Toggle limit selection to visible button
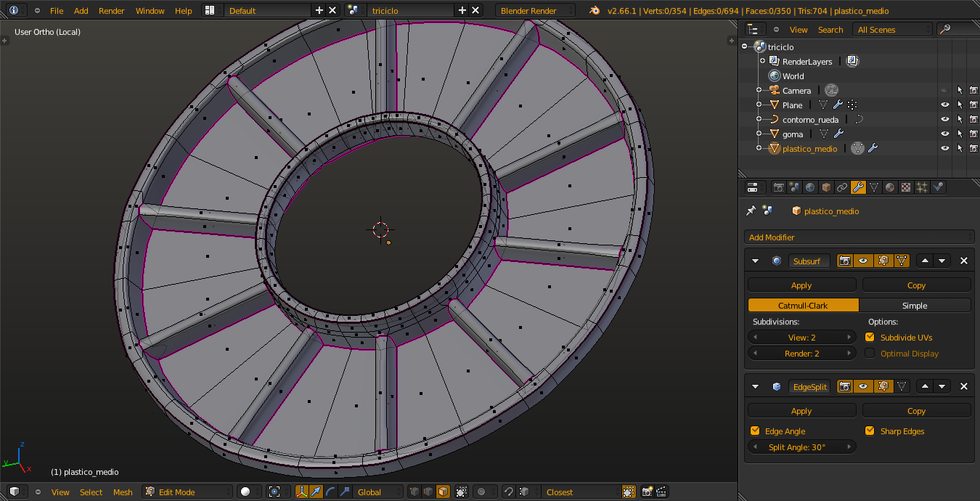The height and width of the screenshot is (501, 980). click(462, 492)
